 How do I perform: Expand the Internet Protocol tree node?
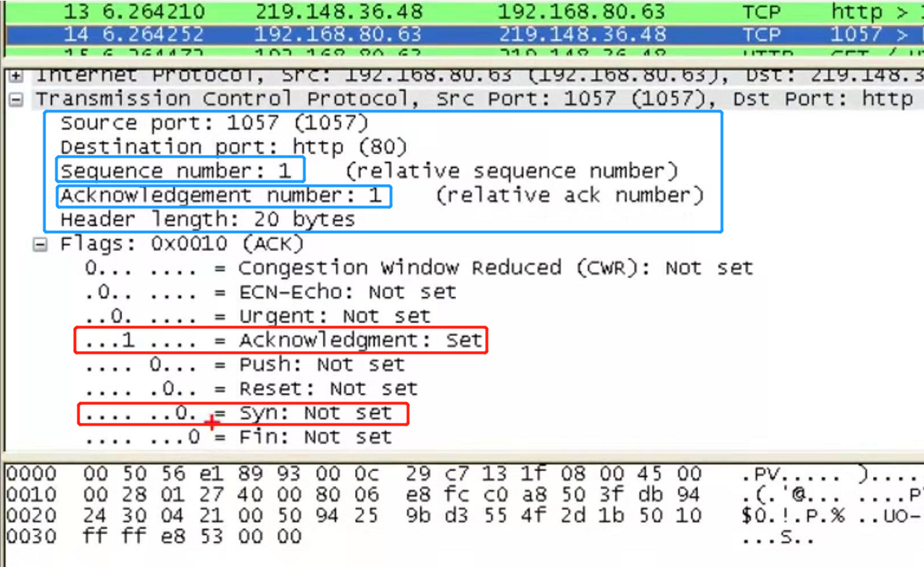point(16,75)
